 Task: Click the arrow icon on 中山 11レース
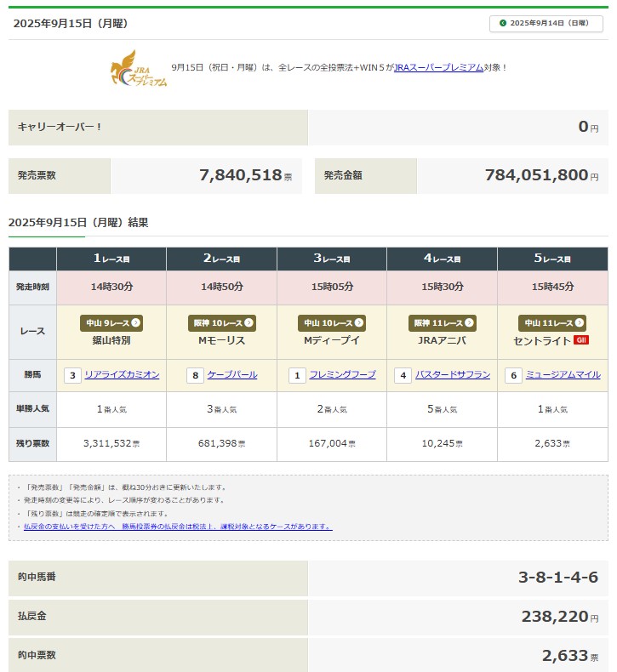click(x=579, y=323)
